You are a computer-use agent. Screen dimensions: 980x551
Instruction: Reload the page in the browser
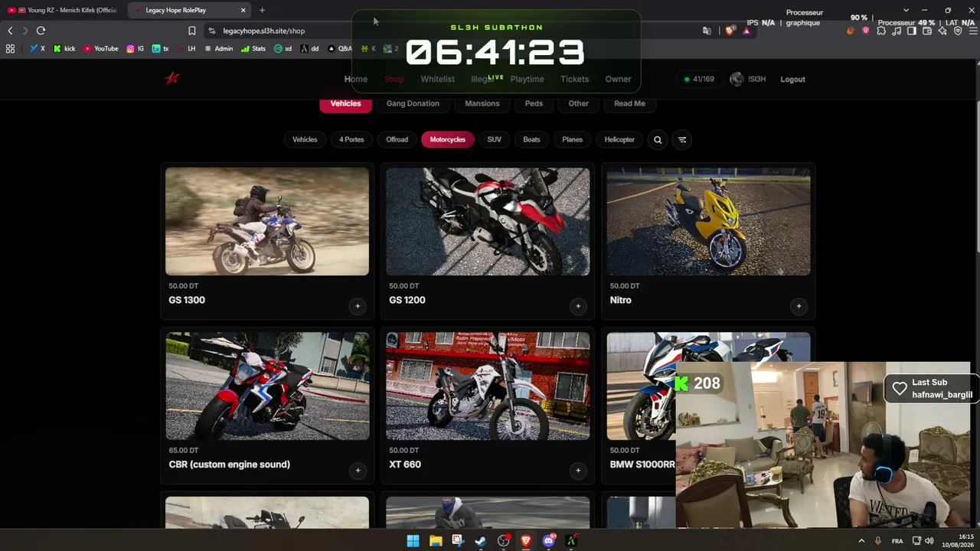[x=41, y=31]
